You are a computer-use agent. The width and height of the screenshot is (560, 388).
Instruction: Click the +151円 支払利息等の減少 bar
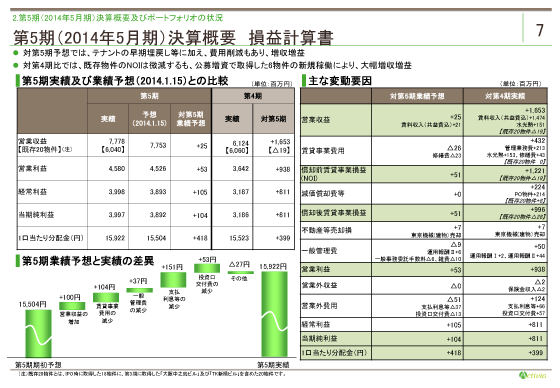(173, 280)
